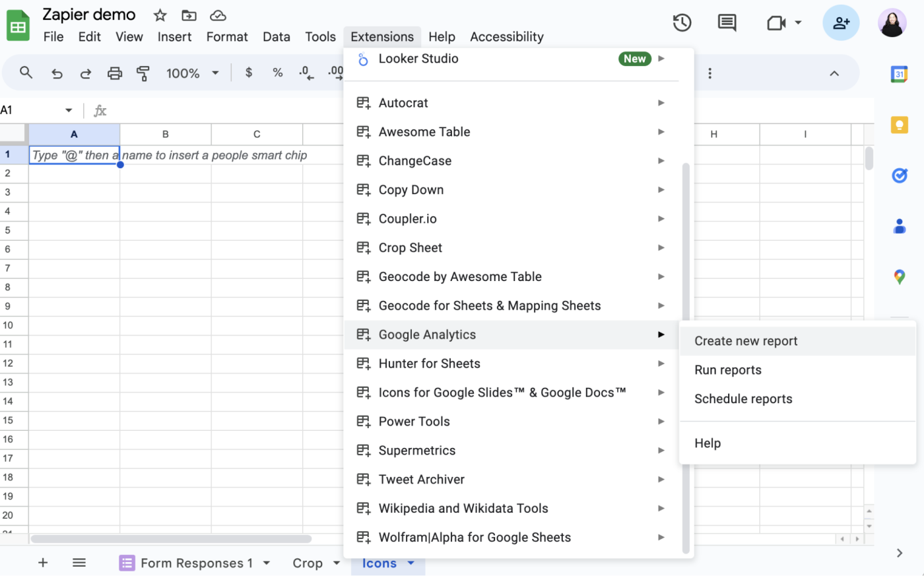Open the Insert menu
Image resolution: width=924 pixels, height=576 pixels.
coord(174,37)
